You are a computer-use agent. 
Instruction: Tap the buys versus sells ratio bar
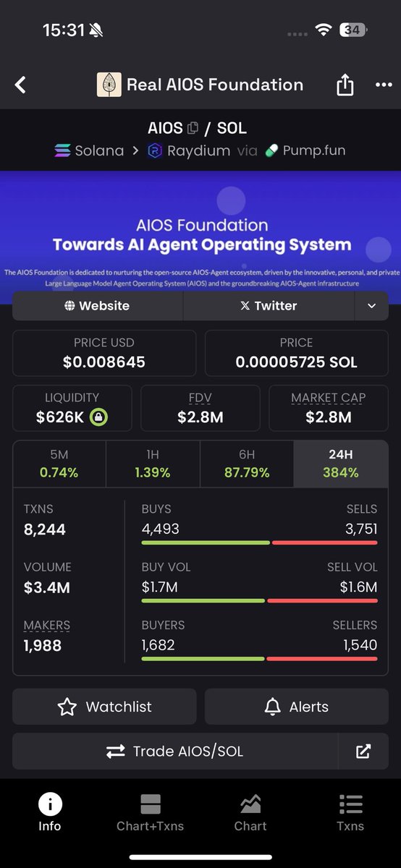[259, 542]
